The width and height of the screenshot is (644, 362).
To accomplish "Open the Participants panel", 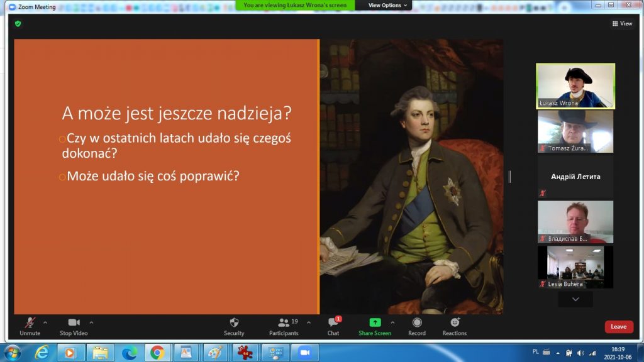I will [284, 326].
